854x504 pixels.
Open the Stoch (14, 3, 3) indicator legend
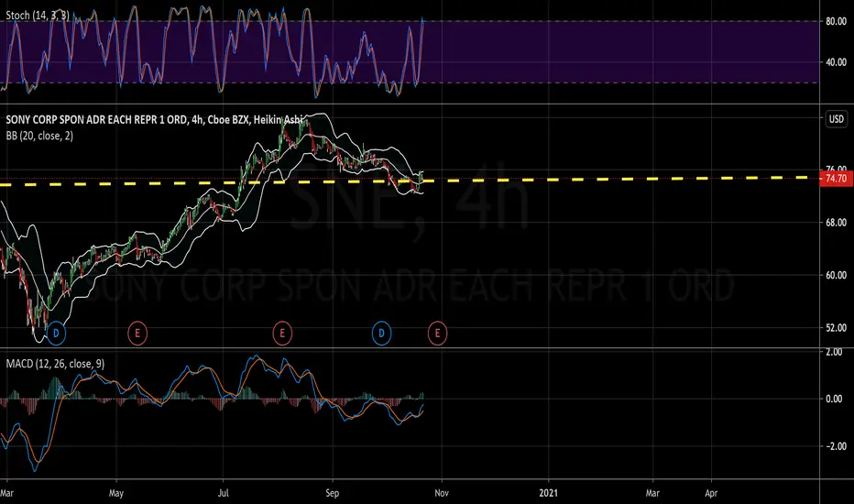pos(38,16)
